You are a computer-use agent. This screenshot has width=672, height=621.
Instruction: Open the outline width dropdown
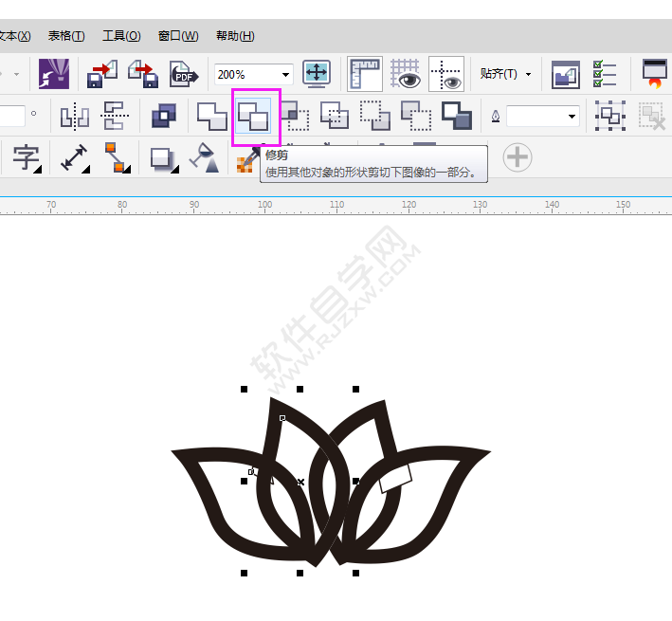click(x=572, y=117)
